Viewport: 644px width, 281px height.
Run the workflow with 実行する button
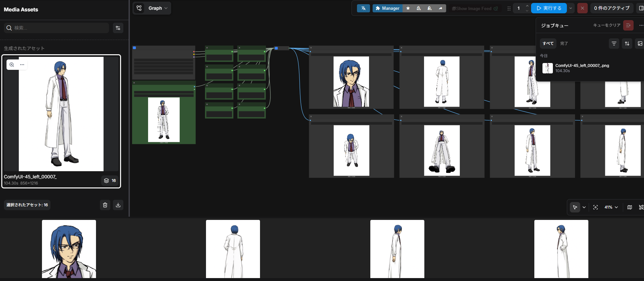(x=549, y=8)
